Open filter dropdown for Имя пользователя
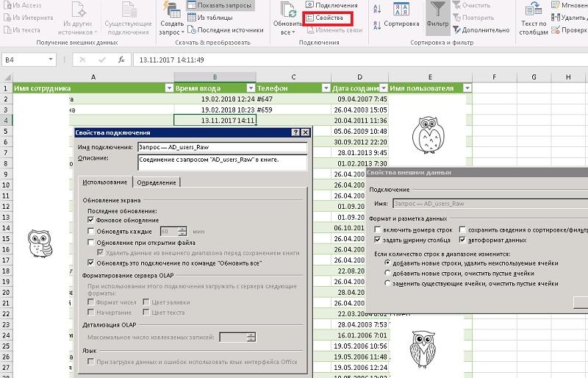This screenshot has height=378, width=588. coord(467,88)
